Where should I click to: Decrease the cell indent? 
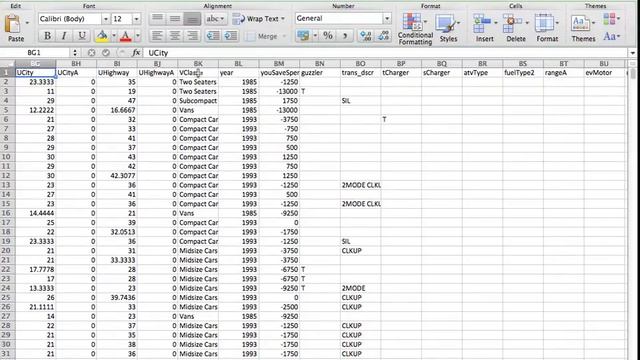coord(213,36)
